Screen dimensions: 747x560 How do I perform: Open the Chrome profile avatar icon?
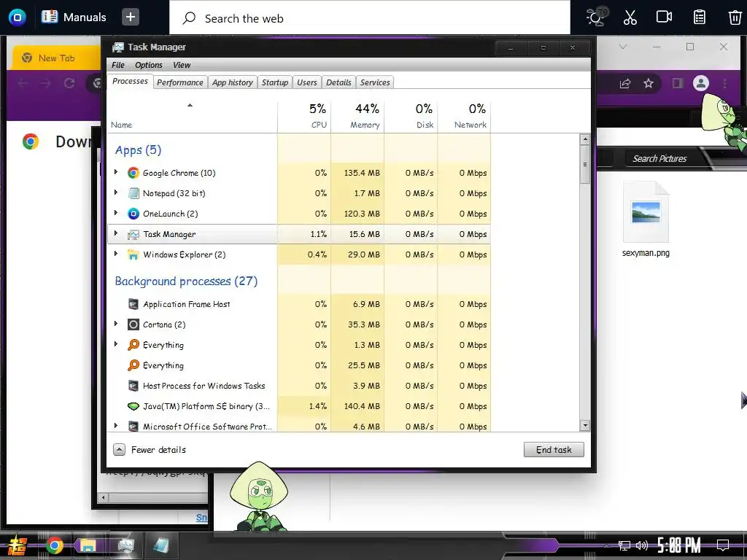coord(701,83)
